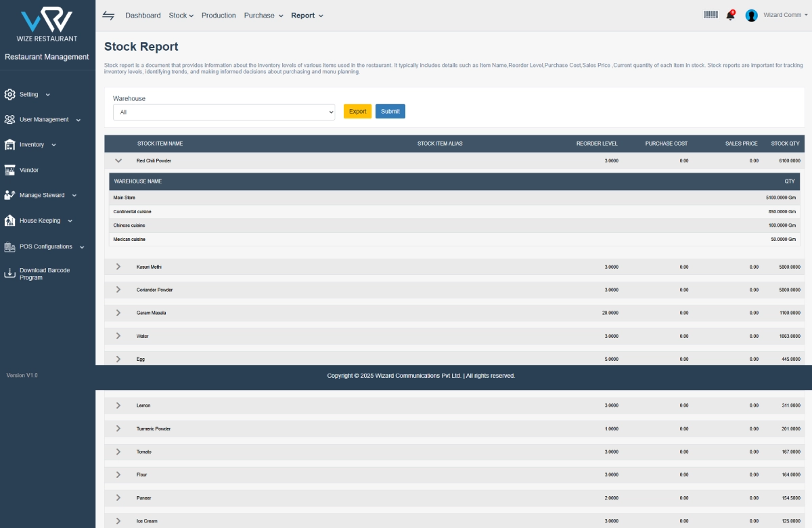Expand User Management in sidebar

44,120
